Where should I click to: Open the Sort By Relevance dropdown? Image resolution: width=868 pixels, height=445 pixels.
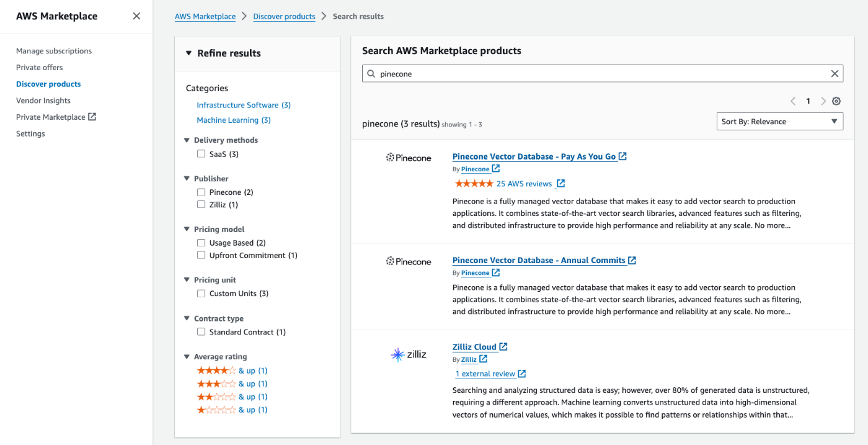coord(779,122)
